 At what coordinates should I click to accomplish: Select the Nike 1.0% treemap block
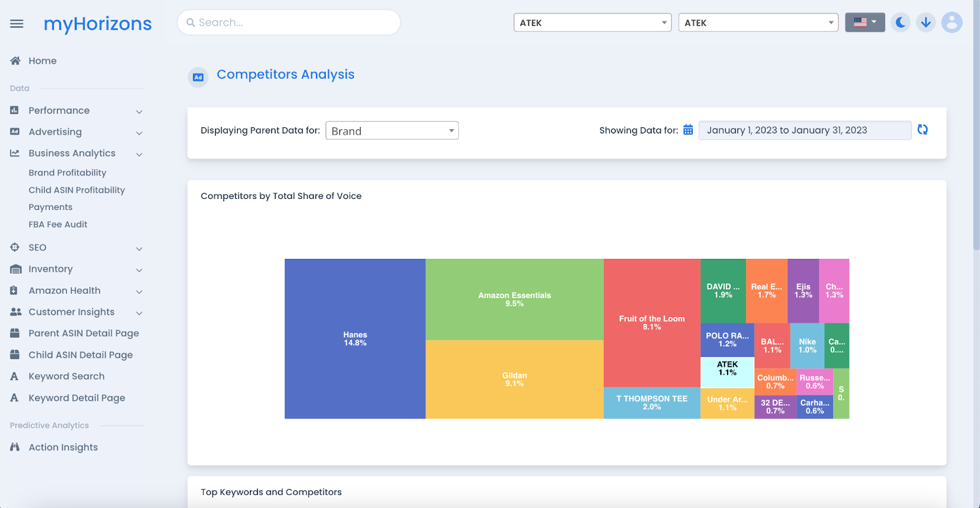(x=807, y=346)
